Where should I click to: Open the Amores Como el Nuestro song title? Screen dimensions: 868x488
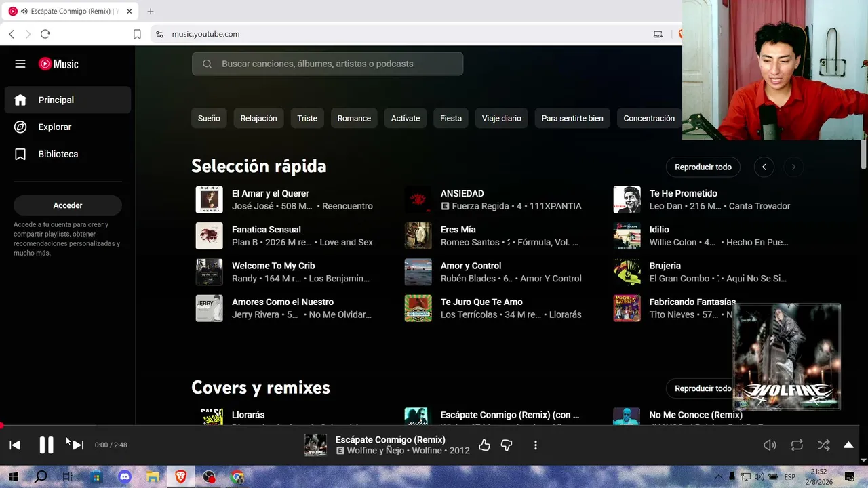click(x=283, y=302)
